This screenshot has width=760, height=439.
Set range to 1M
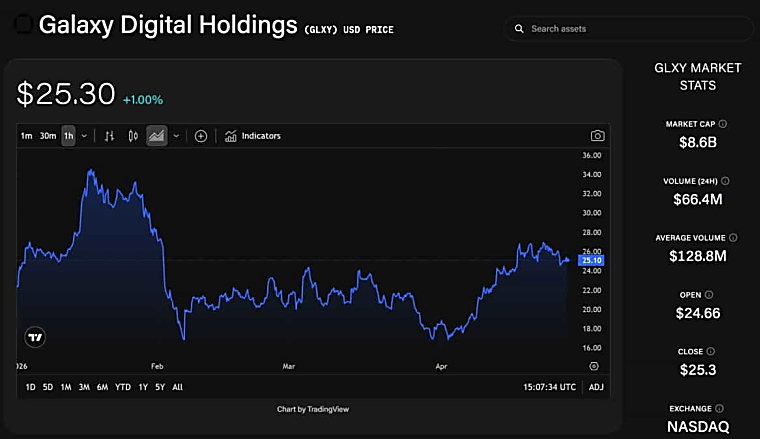66,387
